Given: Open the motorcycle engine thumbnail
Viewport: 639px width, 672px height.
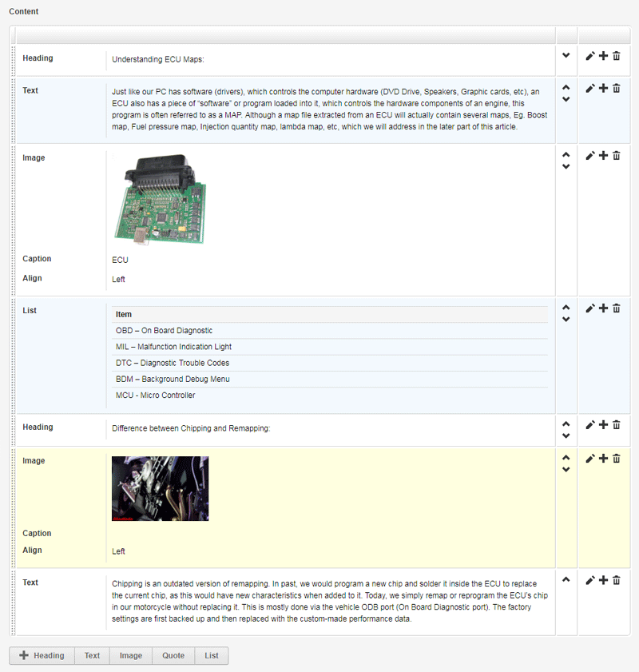Looking at the screenshot, I should (x=161, y=488).
